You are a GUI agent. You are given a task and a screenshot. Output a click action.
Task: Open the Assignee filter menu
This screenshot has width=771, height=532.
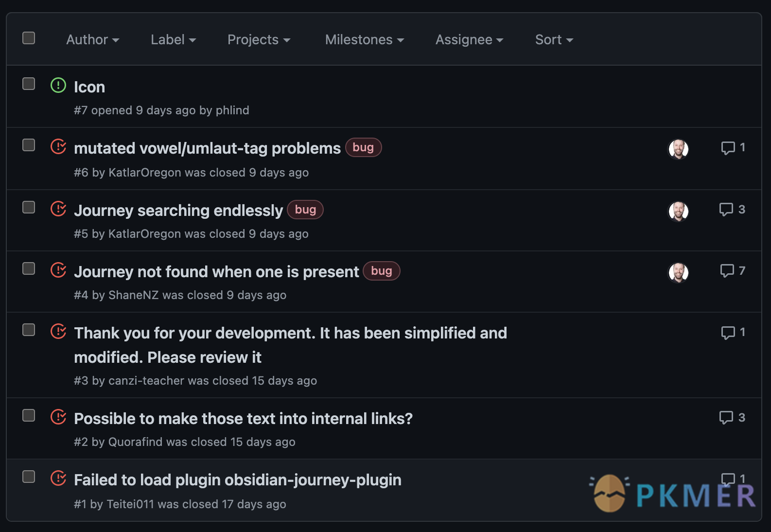pos(469,40)
